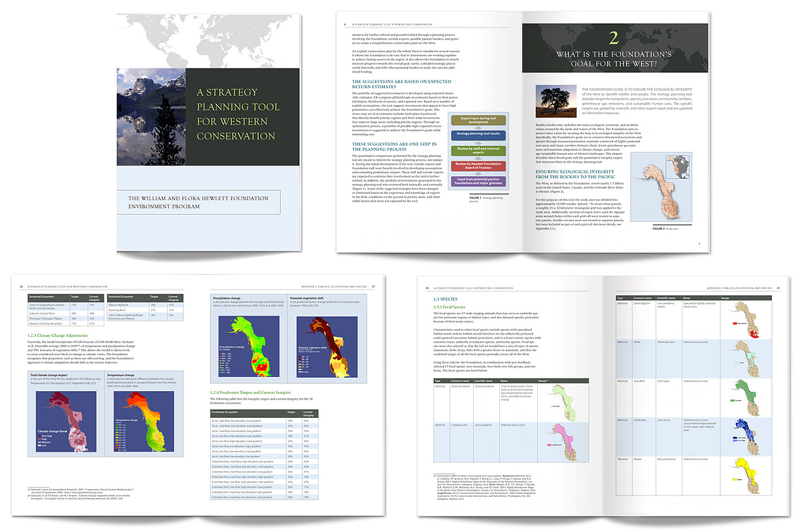Click the Figure 2 study area map
803x532 pixels.
[x=661, y=187]
